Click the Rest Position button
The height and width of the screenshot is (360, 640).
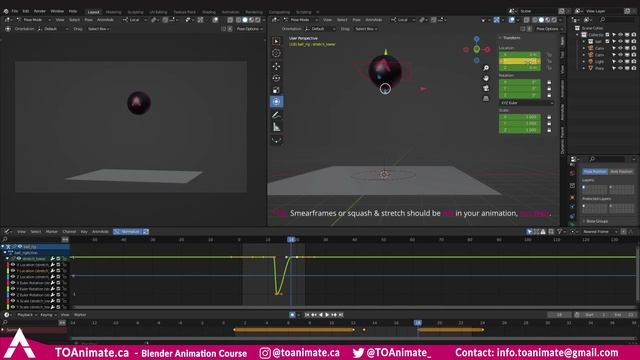(621, 171)
